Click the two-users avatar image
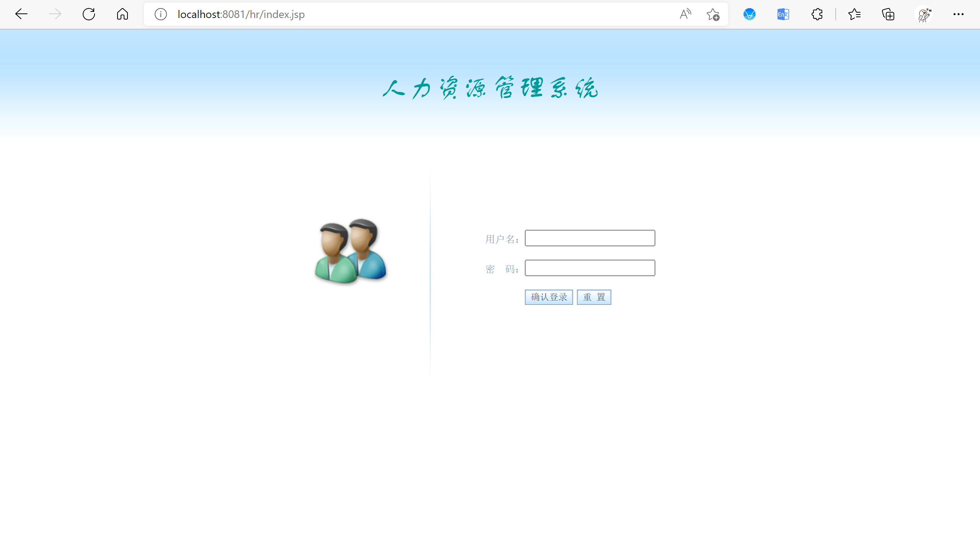The width and height of the screenshot is (980, 550). click(x=351, y=251)
